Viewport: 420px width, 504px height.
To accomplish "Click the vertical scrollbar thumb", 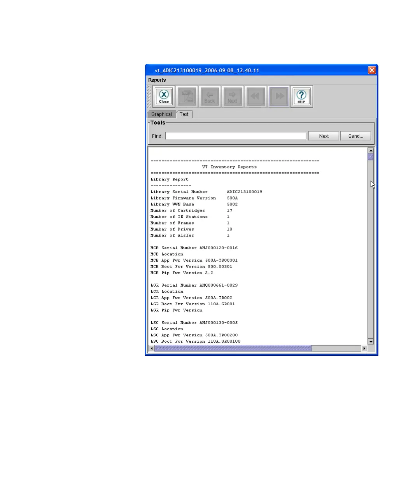I will 371,157.
